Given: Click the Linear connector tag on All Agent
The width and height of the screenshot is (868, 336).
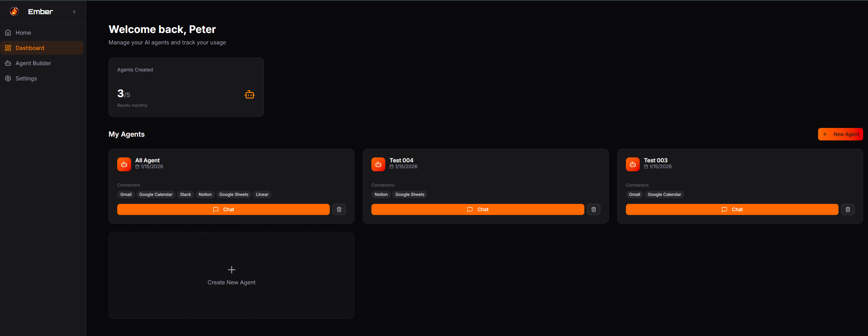Looking at the screenshot, I should 262,195.
